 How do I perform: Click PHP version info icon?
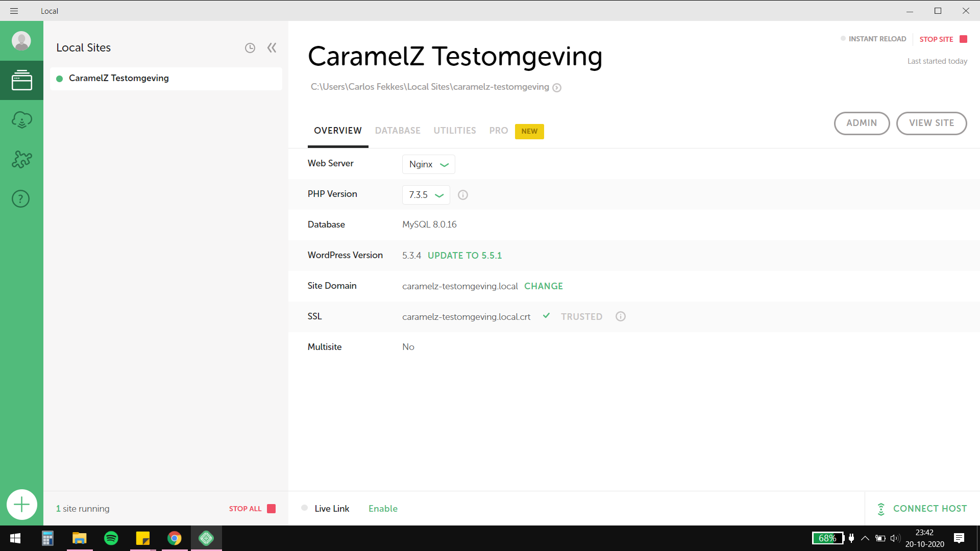463,195
